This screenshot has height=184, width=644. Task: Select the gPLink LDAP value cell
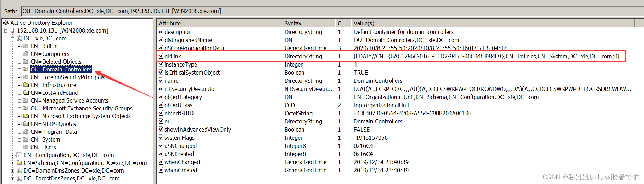[x=486, y=56]
